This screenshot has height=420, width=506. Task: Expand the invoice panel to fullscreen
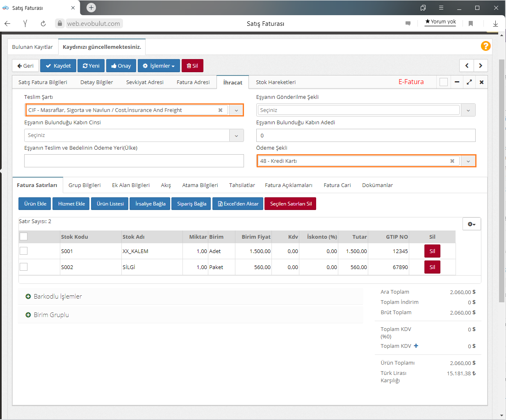(x=469, y=82)
